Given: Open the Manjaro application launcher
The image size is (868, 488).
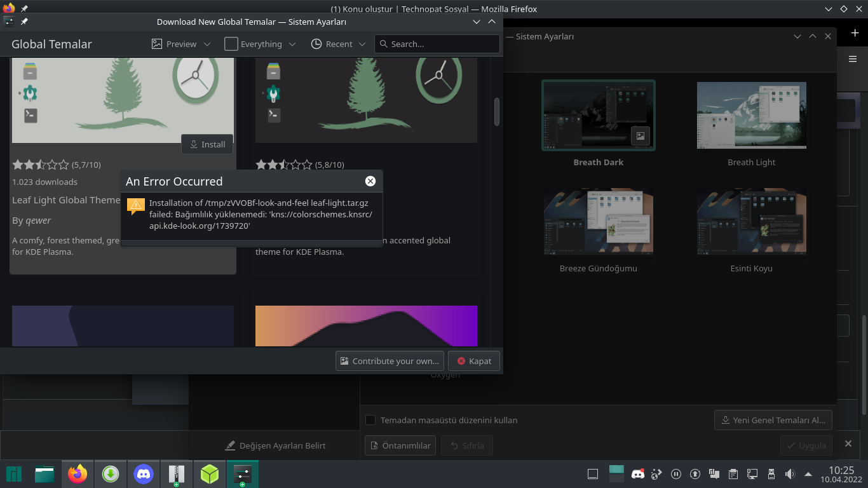Looking at the screenshot, I should point(14,474).
